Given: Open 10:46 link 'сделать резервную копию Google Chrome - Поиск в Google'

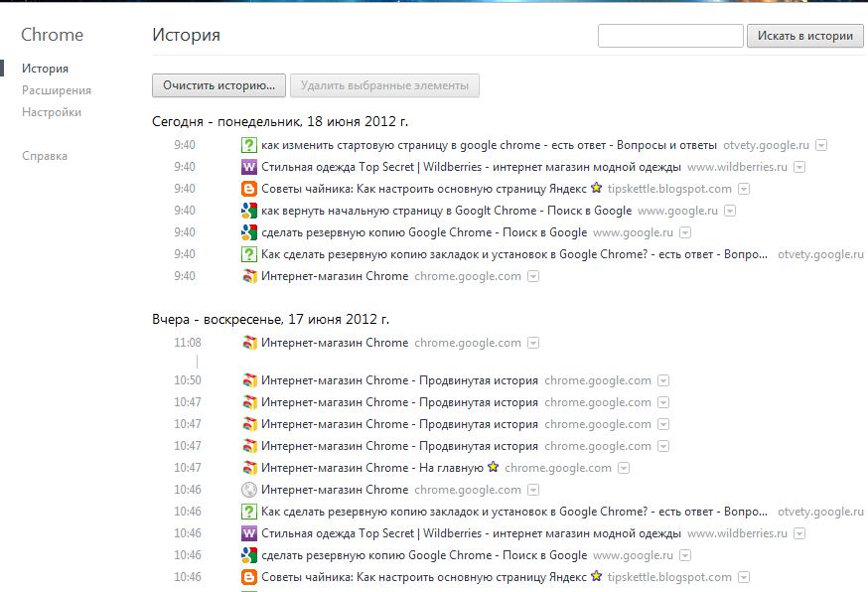Looking at the screenshot, I should pos(424,555).
